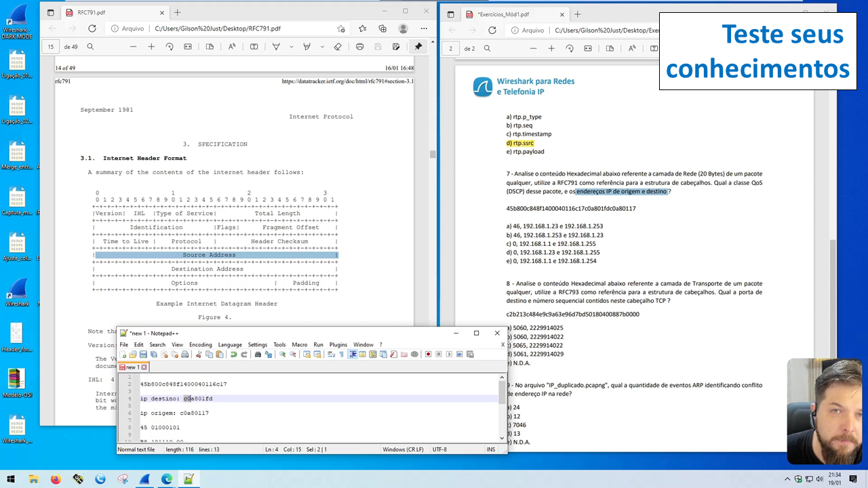This screenshot has height=488, width=868.
Task: Click Read aloud icon in RFC791 PDF toolbar
Action: click(x=232, y=47)
